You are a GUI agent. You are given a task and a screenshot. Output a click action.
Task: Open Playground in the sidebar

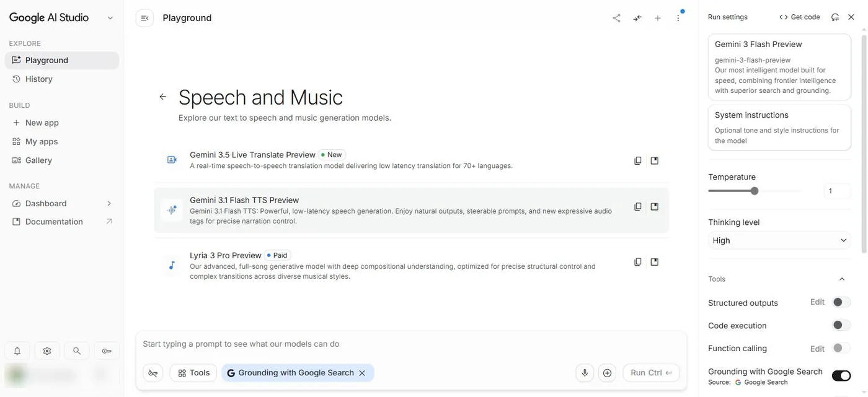click(62, 60)
